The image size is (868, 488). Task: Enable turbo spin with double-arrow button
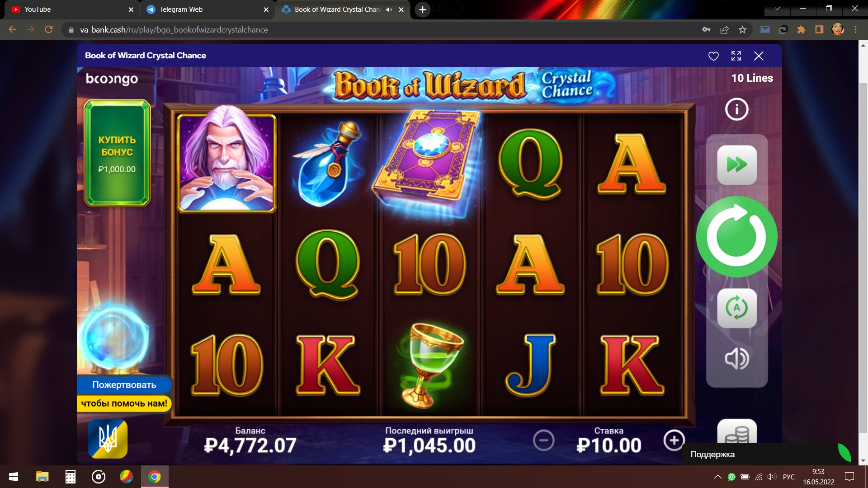click(737, 165)
